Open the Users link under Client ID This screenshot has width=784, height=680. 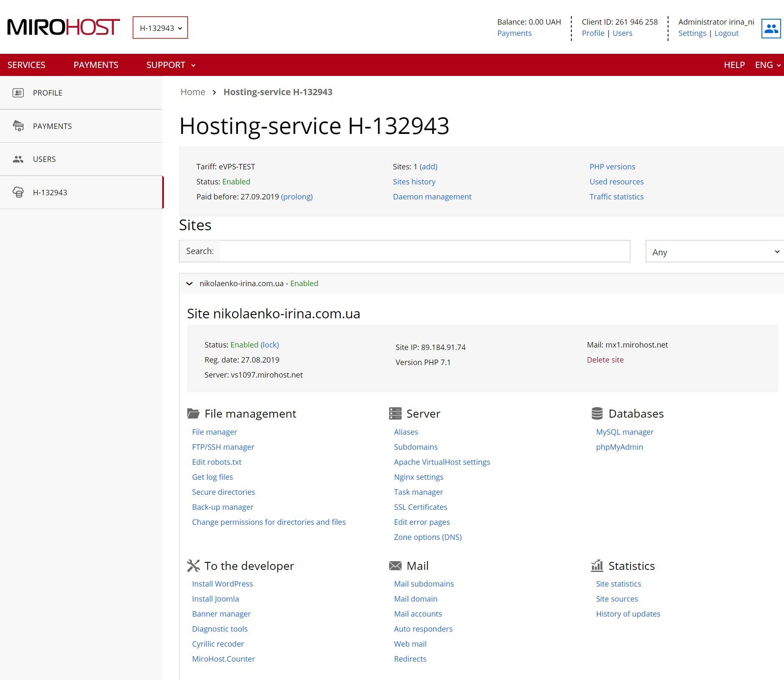click(622, 33)
